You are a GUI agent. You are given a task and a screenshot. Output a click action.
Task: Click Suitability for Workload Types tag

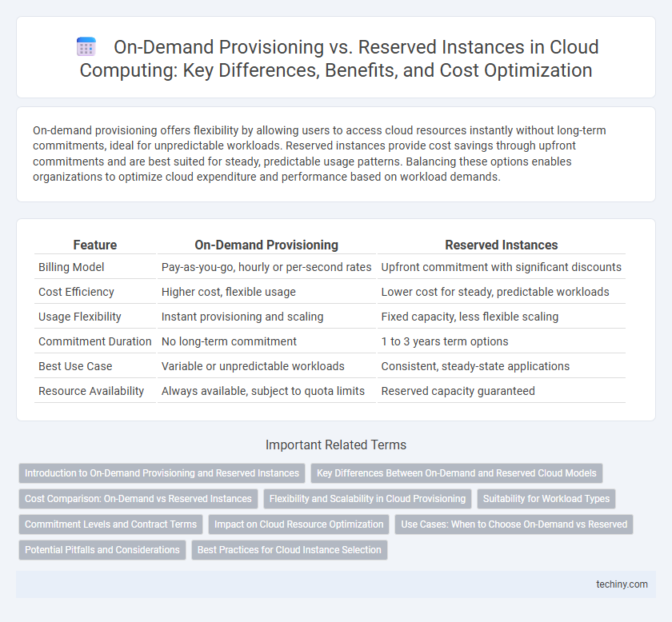[x=546, y=499]
